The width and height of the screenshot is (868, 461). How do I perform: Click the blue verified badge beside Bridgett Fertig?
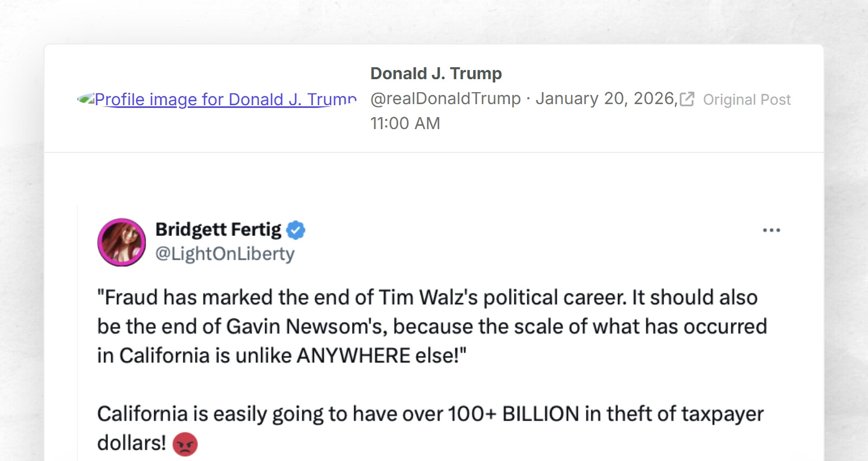(x=296, y=230)
